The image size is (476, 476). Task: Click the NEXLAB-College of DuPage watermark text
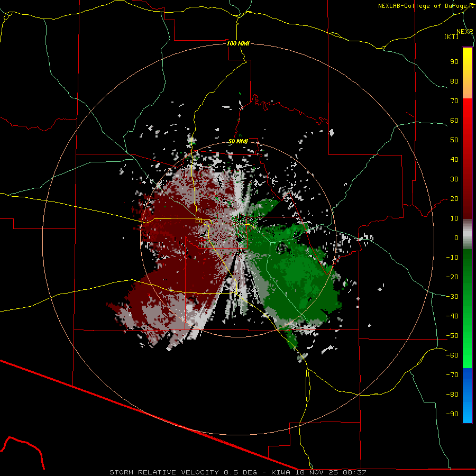click(425, 6)
